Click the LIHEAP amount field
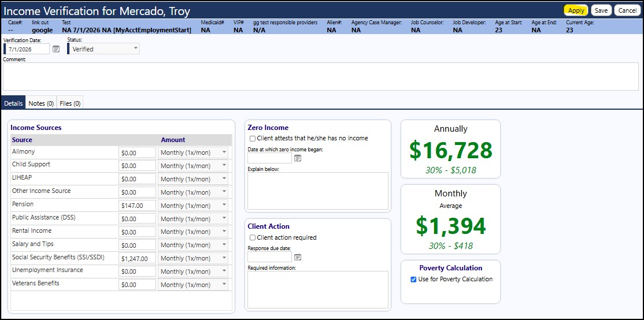This screenshot has height=320, width=644. click(x=137, y=179)
